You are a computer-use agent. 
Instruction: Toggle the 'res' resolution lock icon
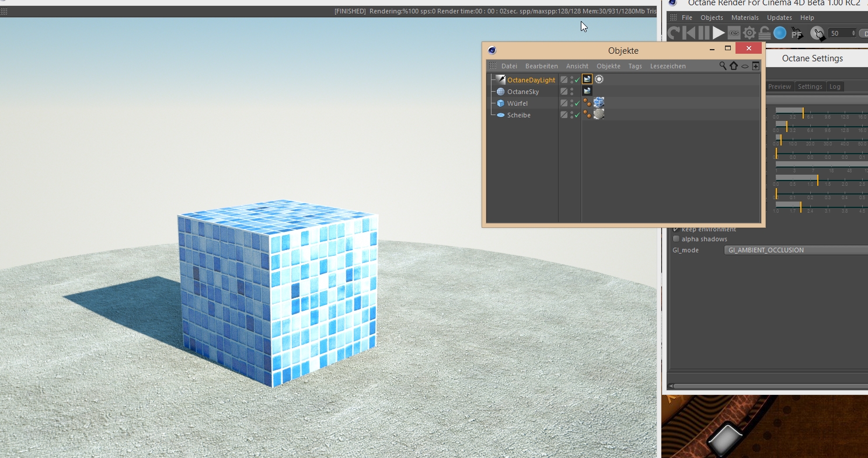click(734, 33)
